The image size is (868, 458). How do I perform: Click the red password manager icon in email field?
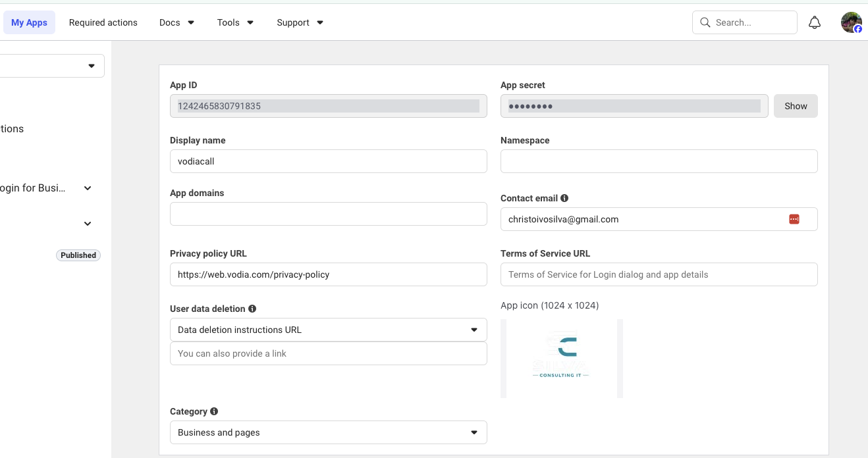pyautogui.click(x=794, y=219)
